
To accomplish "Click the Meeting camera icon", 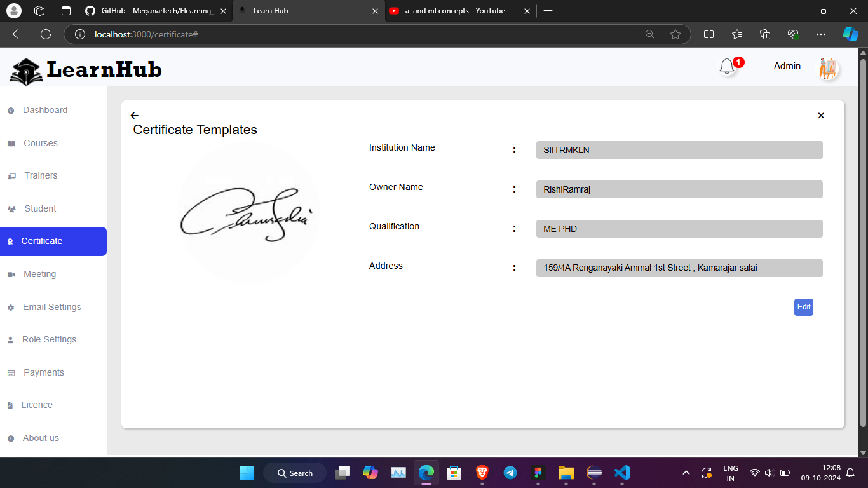I will [10, 274].
